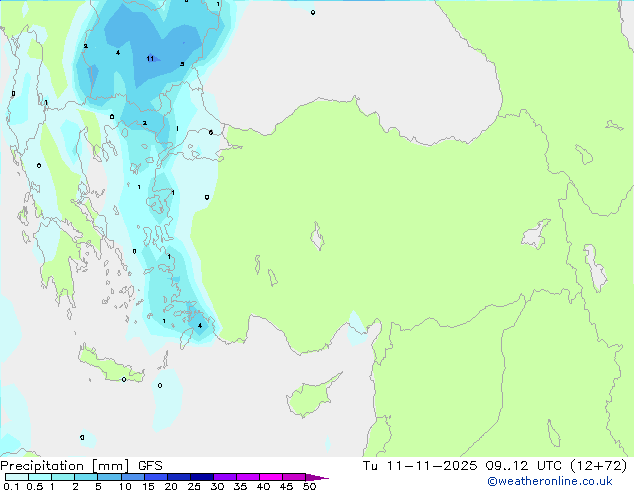Select the 2–5 mm legend color
Screen dimensions: 634x490
[x=86, y=477]
